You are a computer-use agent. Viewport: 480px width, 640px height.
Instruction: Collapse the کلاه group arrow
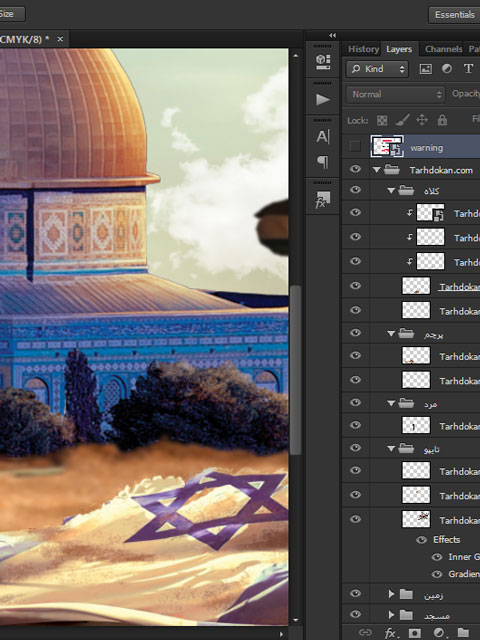[391, 190]
